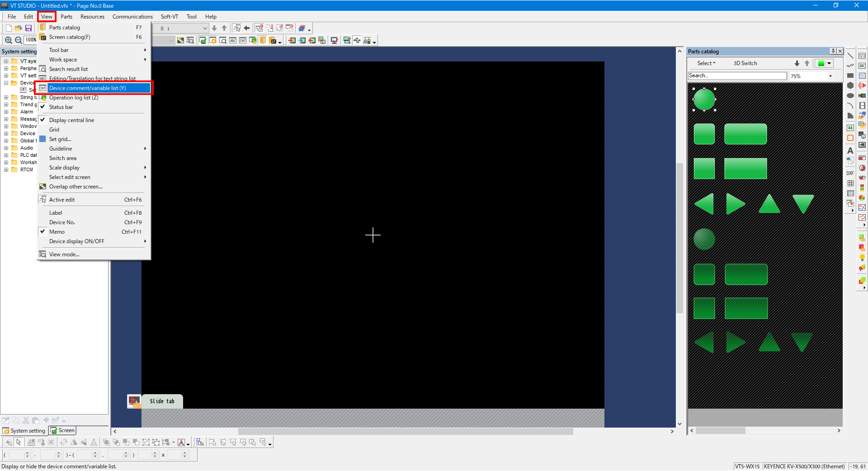Select the arrow pointer selection tool
The width and height of the screenshot is (868, 471).
pyautogui.click(x=19, y=442)
